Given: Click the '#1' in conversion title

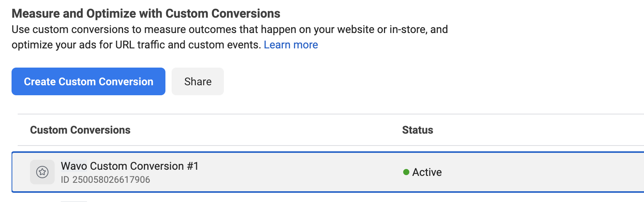Looking at the screenshot, I should tap(193, 166).
